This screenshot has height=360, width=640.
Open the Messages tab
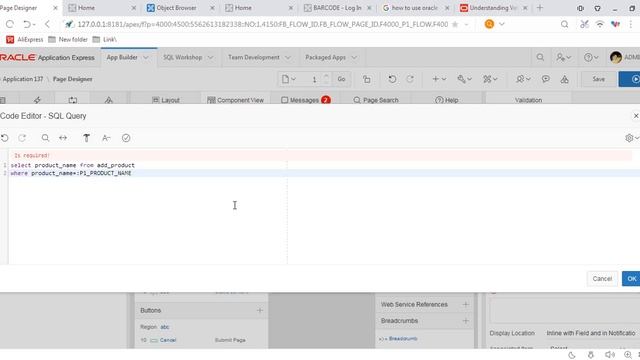305,100
